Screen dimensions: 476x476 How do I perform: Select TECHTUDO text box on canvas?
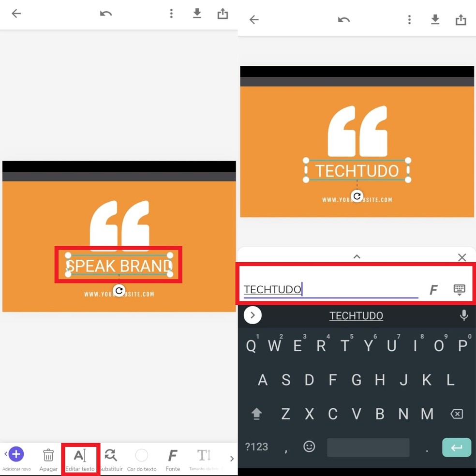[x=357, y=170]
